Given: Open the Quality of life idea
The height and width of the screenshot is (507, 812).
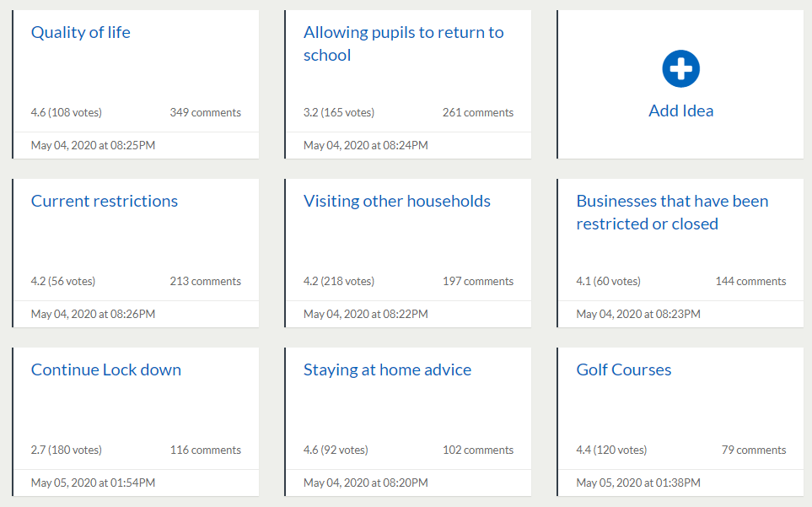Looking at the screenshot, I should (81, 33).
